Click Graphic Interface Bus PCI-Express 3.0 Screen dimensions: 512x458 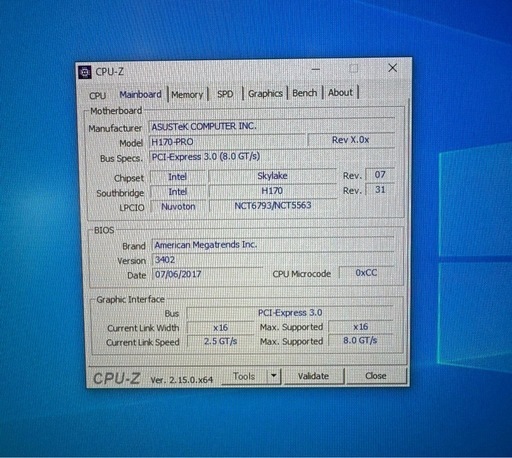(290, 313)
